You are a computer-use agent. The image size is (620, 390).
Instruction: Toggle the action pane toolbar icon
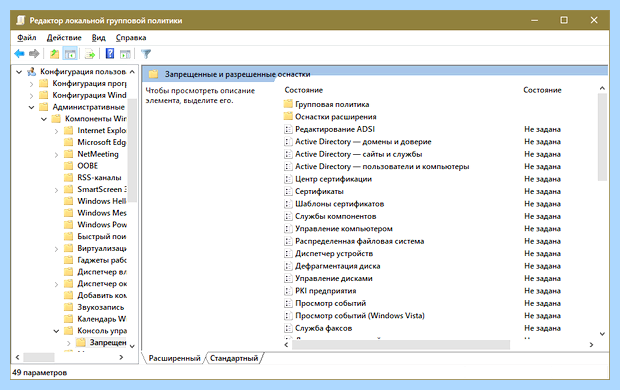(125, 54)
